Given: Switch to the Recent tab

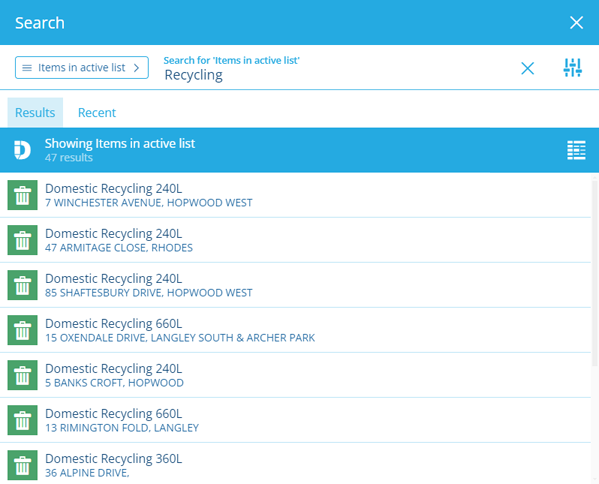Looking at the screenshot, I should [97, 112].
